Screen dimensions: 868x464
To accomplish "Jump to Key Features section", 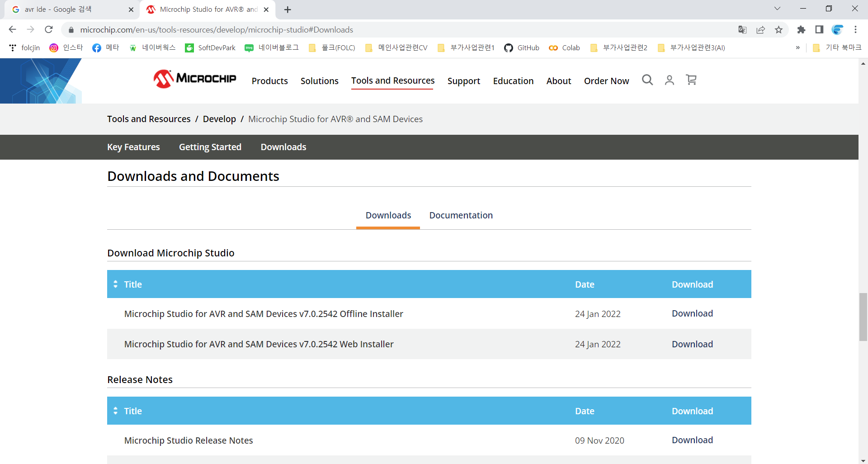I will [133, 147].
